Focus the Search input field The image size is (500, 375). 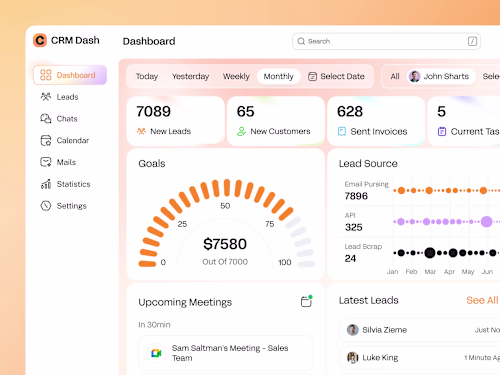point(386,41)
